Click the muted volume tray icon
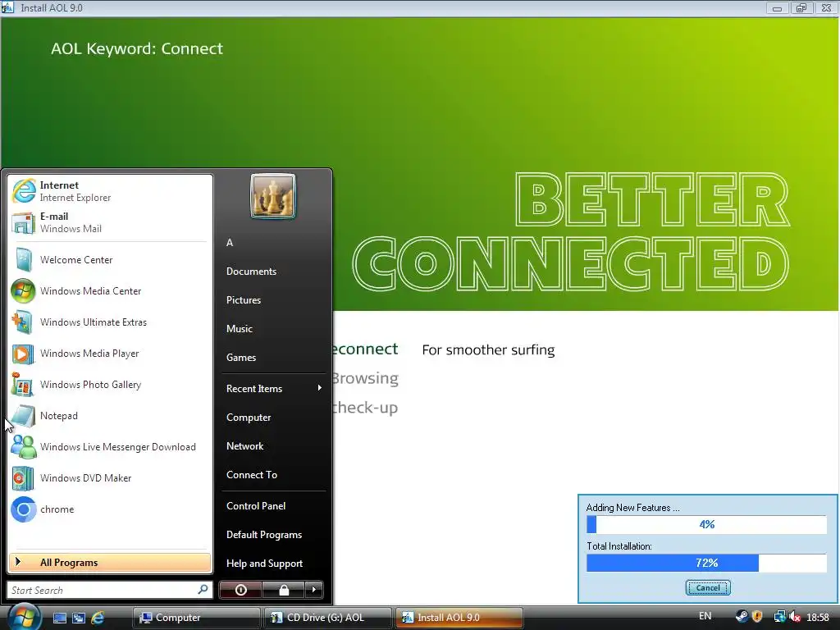 [x=794, y=617]
